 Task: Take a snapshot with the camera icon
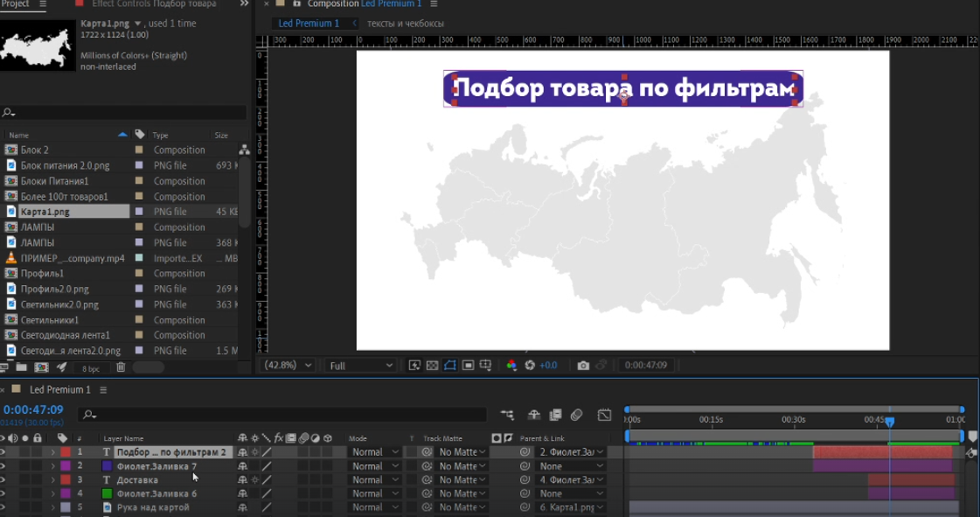click(x=583, y=366)
